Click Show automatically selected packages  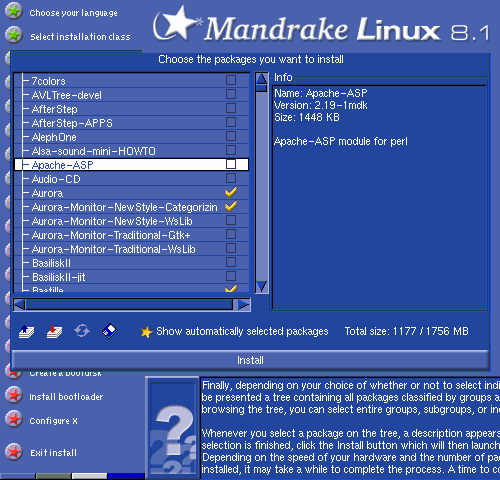pos(242,331)
